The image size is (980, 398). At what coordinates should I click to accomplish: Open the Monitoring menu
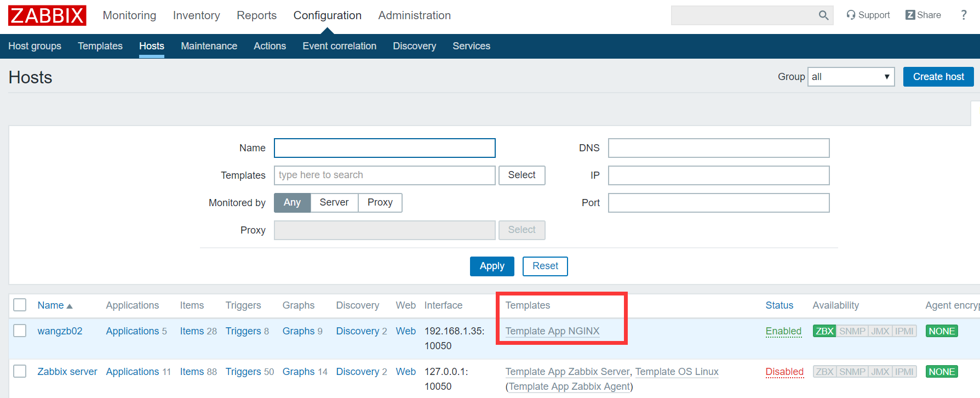coord(129,15)
